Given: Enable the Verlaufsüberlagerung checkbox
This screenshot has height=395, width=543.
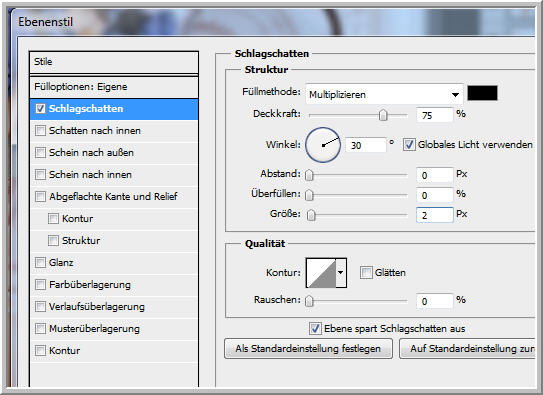Looking at the screenshot, I should [x=40, y=306].
